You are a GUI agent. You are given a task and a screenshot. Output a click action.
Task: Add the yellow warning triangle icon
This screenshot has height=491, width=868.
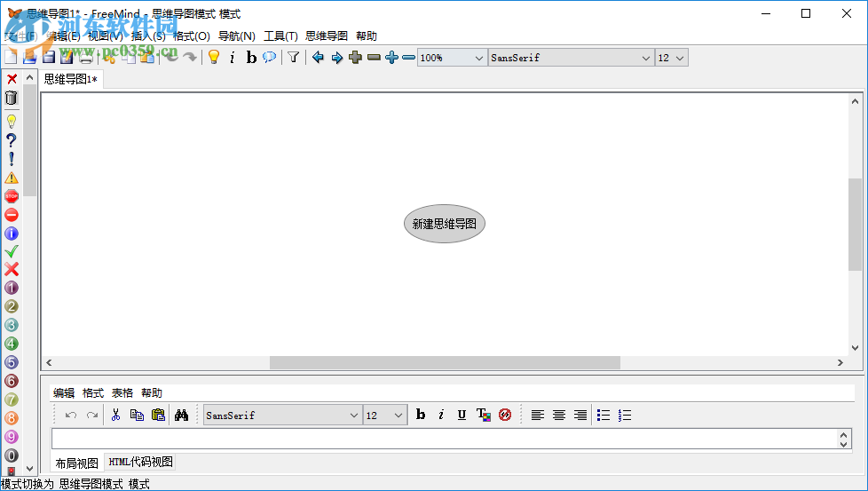click(x=12, y=178)
